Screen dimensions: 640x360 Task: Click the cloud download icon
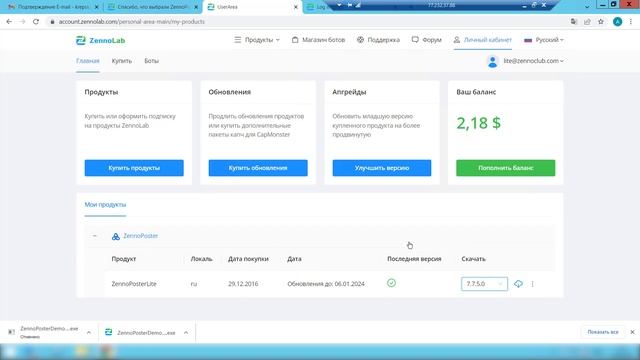click(x=518, y=284)
